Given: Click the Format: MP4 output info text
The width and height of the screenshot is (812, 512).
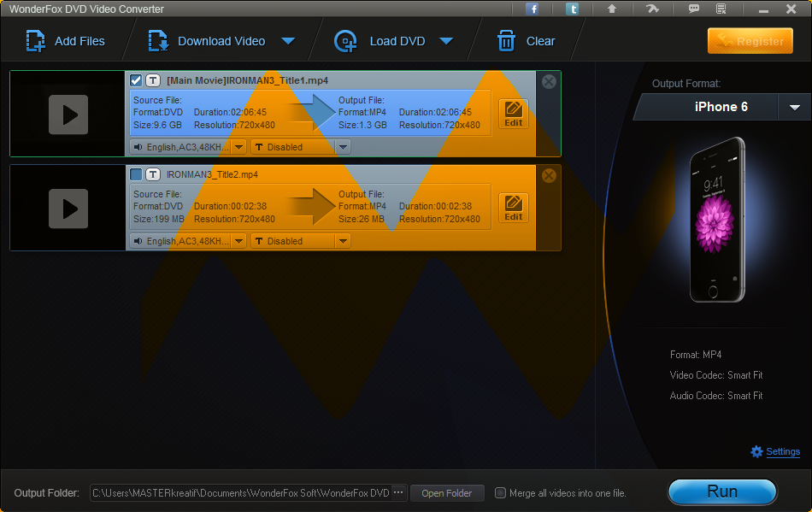Looking at the screenshot, I should pyautogui.click(x=696, y=355).
